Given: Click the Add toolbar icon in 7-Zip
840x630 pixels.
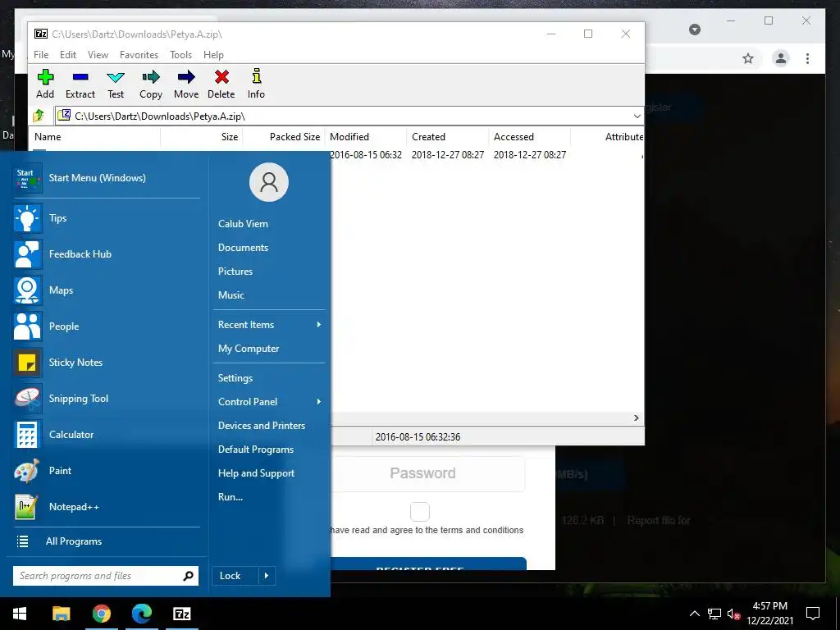Looking at the screenshot, I should (45, 84).
